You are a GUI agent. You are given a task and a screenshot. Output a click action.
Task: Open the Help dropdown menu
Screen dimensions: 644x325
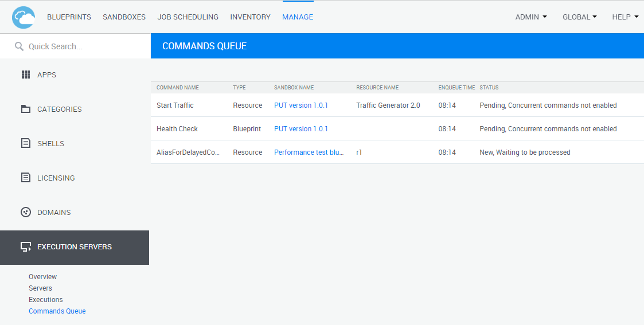(x=625, y=17)
